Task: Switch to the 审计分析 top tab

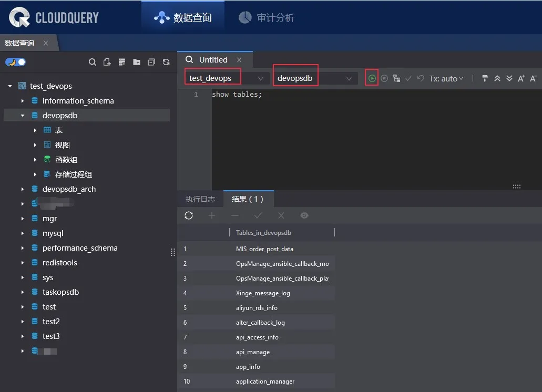Action: coord(267,17)
